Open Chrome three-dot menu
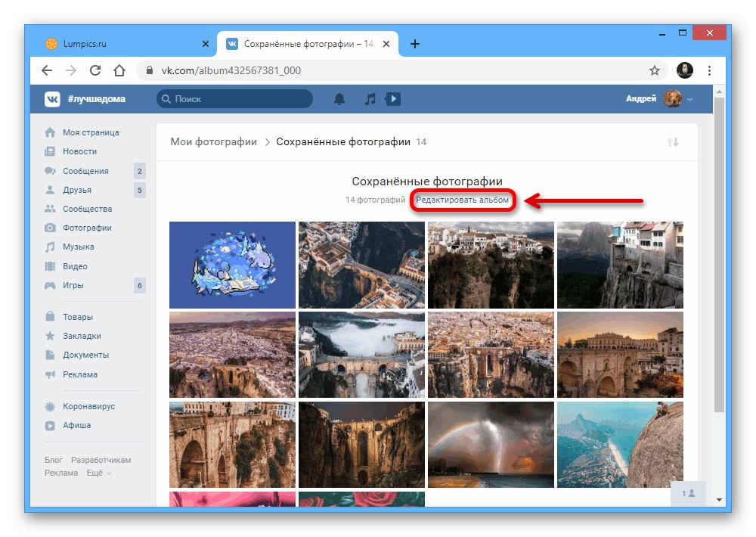756x537 pixels. click(x=709, y=70)
